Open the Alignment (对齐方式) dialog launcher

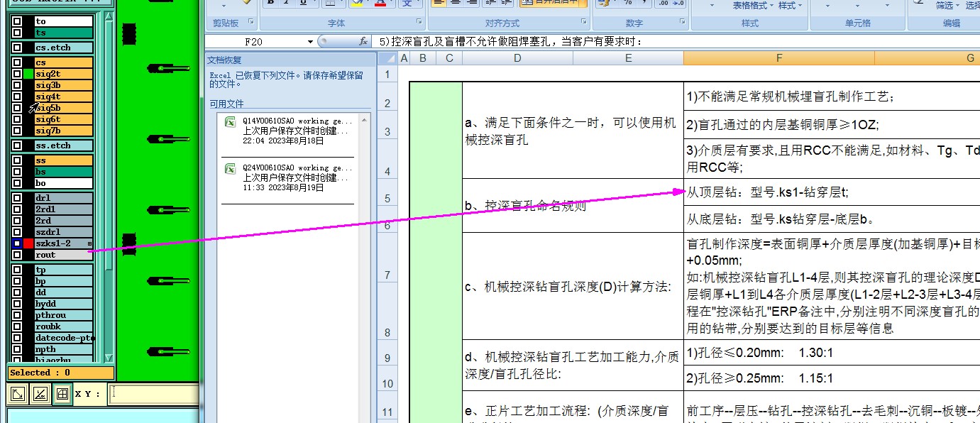(585, 23)
